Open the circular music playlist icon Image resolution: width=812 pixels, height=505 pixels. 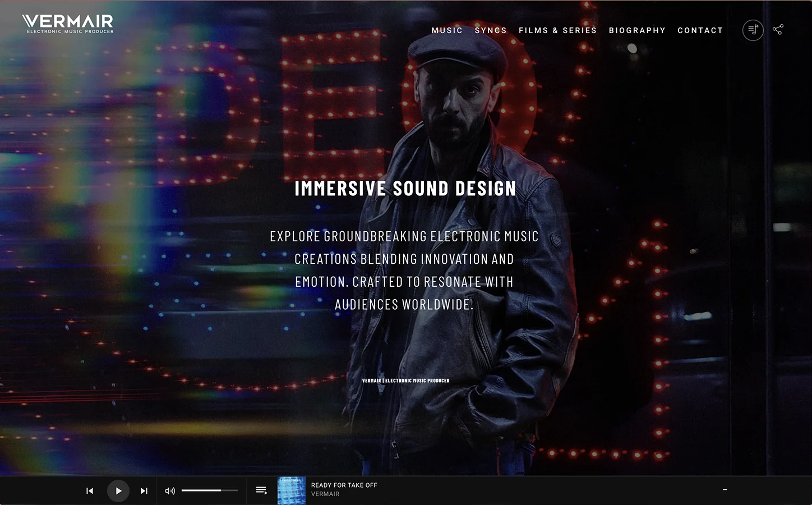click(753, 30)
